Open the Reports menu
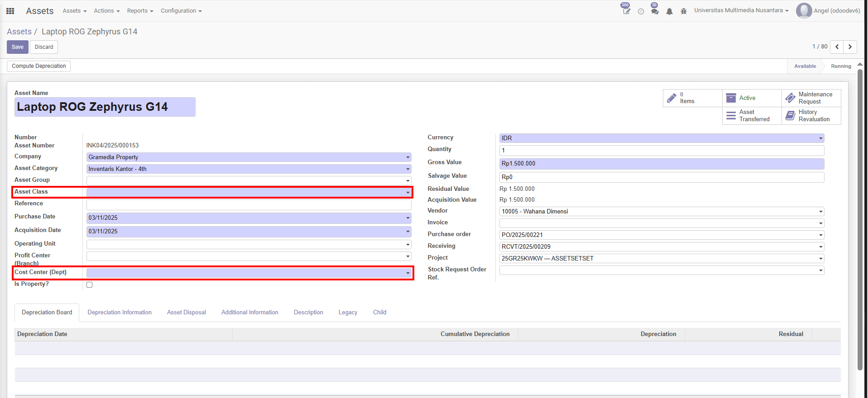The height and width of the screenshot is (398, 868). tap(140, 11)
